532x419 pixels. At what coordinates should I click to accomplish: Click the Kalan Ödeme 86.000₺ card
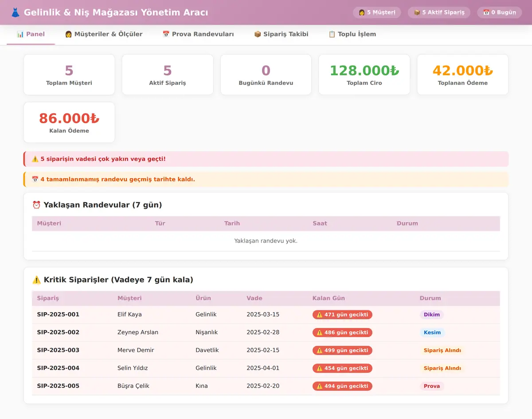click(x=69, y=122)
